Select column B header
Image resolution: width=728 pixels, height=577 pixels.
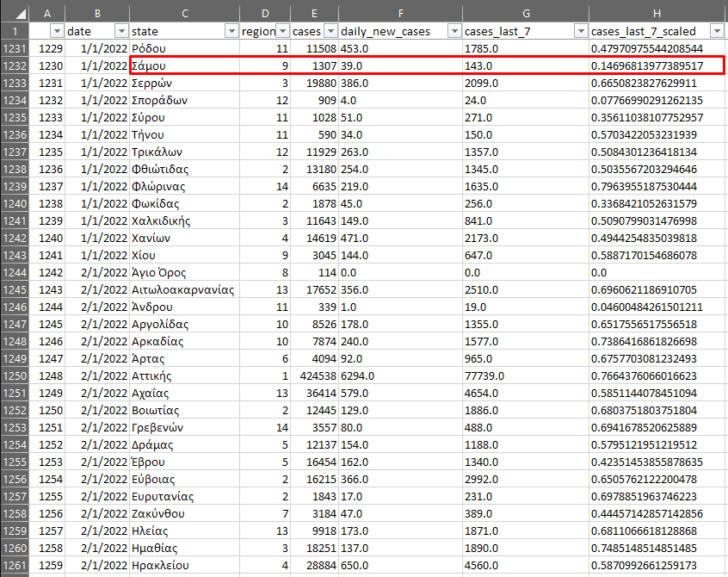pyautogui.click(x=97, y=14)
